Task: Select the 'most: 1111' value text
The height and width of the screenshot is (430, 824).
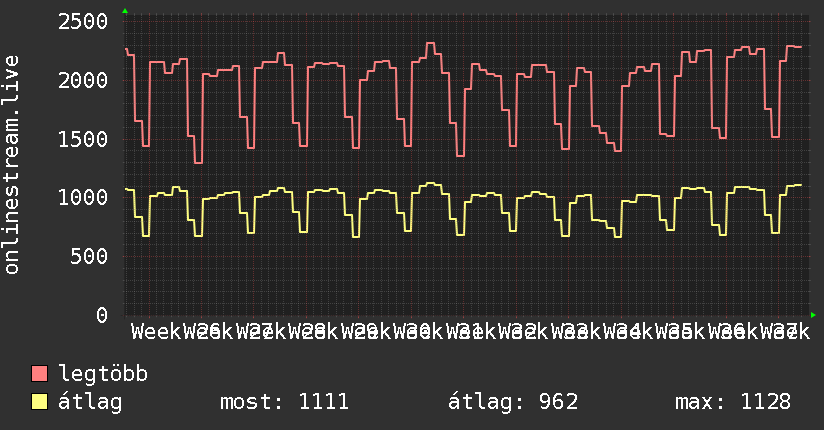Action: pyautogui.click(x=284, y=402)
